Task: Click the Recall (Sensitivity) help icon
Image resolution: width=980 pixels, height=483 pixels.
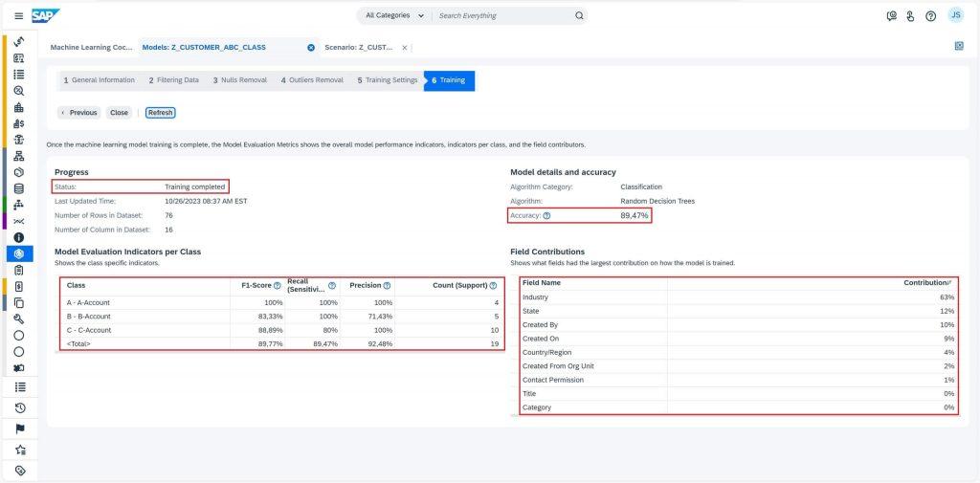Action: 332,286
